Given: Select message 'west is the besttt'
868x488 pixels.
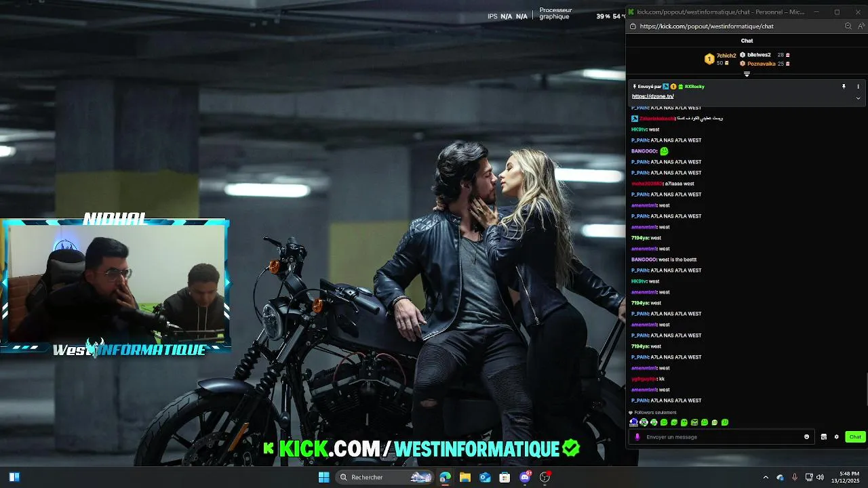Looking at the screenshot, I should [x=677, y=260].
